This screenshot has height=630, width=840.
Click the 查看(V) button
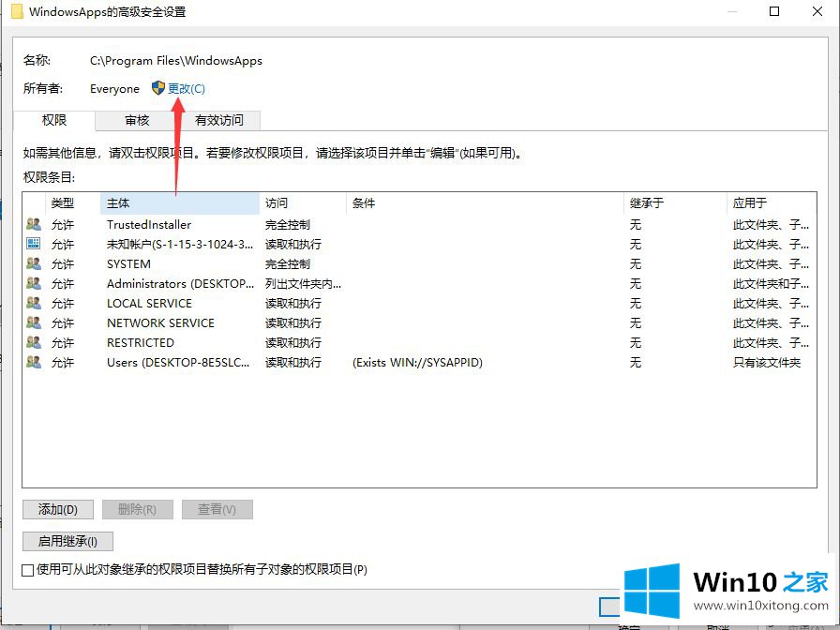pyautogui.click(x=217, y=509)
